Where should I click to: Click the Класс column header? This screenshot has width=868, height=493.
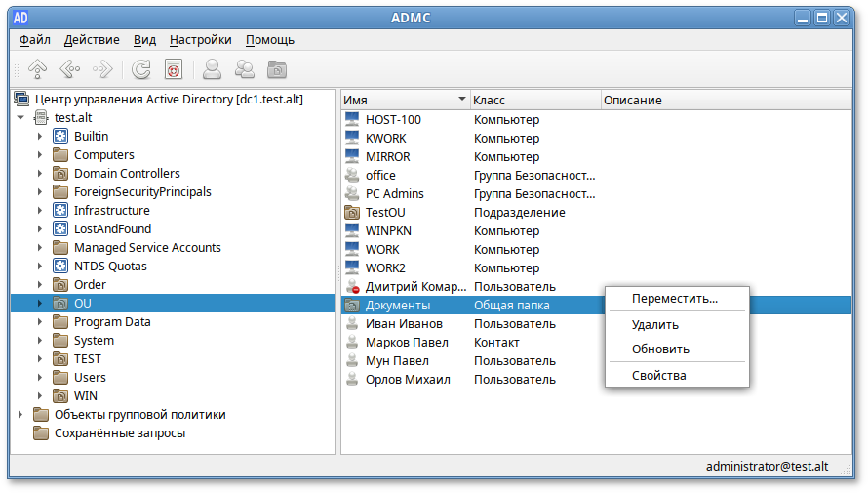coord(533,101)
